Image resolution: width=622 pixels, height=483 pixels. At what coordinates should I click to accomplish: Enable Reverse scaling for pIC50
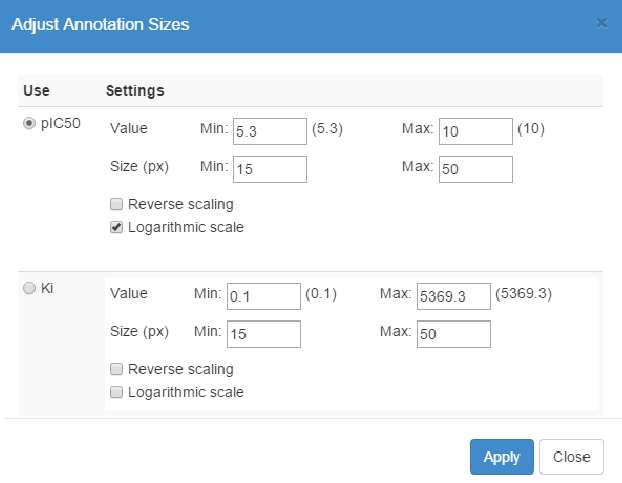pyautogui.click(x=116, y=204)
